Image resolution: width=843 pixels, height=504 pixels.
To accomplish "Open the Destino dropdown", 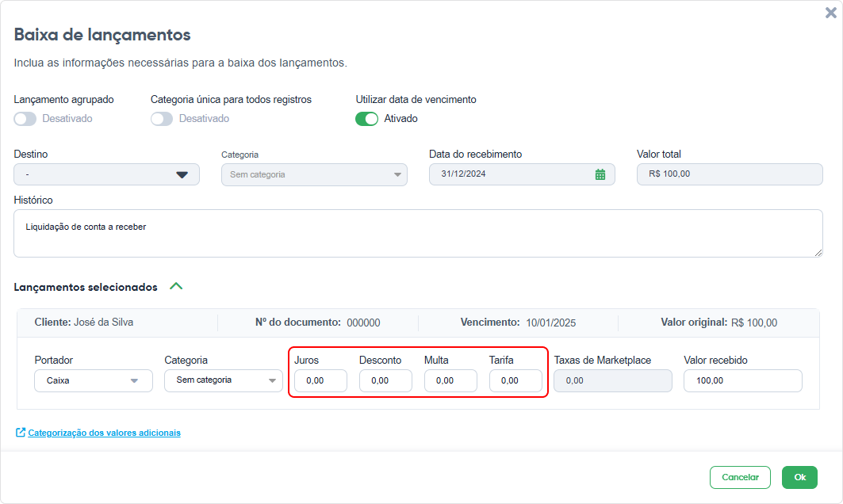I will (106, 174).
